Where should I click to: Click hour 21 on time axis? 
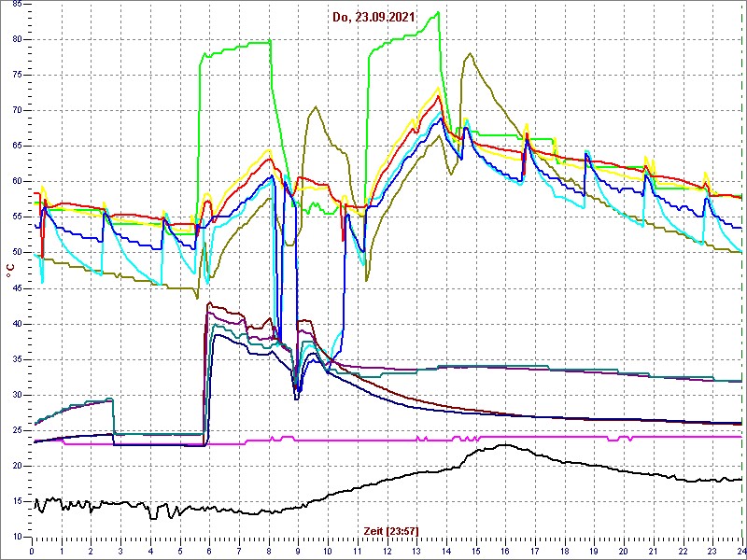click(x=653, y=552)
